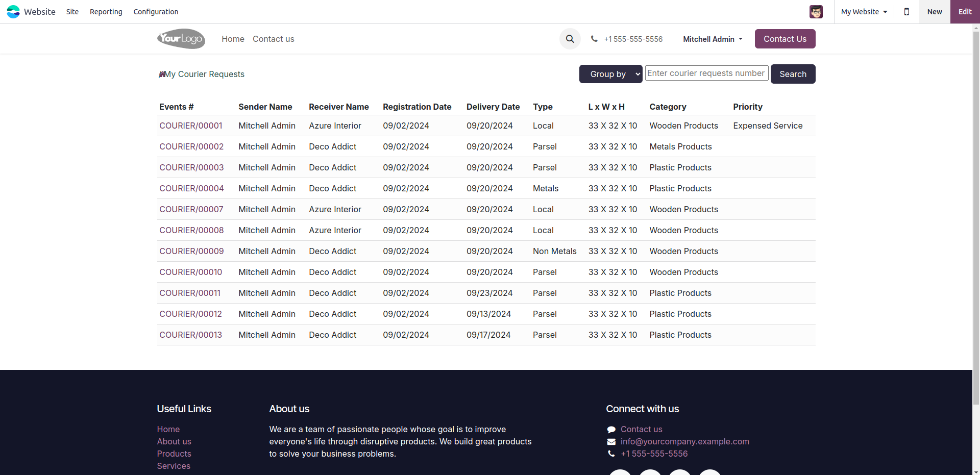Click the envelope icon in footer
The height and width of the screenshot is (475, 980).
tap(611, 442)
